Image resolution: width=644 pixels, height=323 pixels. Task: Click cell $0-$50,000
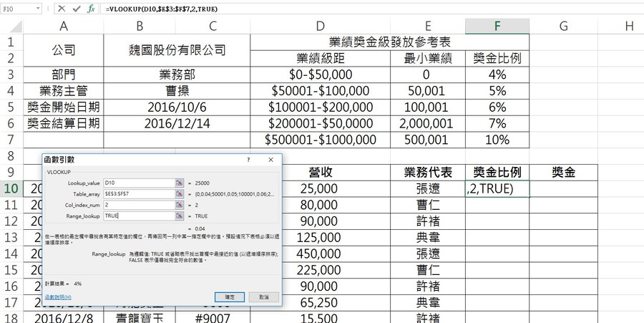320,74
